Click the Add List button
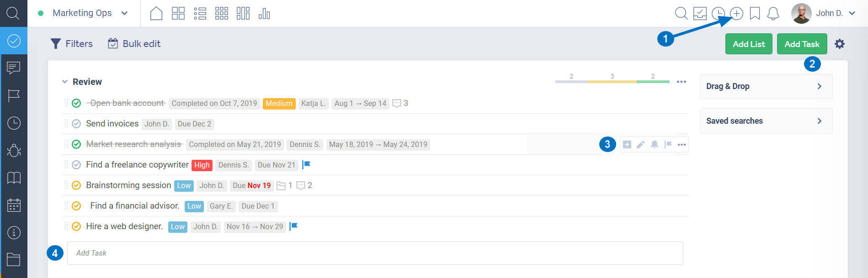868x278 pixels. tap(748, 44)
